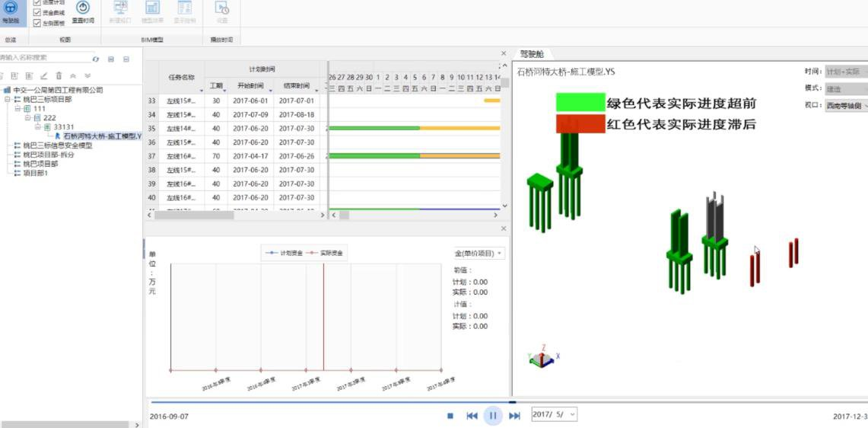Click the playback progress slider handle

coord(513,402)
